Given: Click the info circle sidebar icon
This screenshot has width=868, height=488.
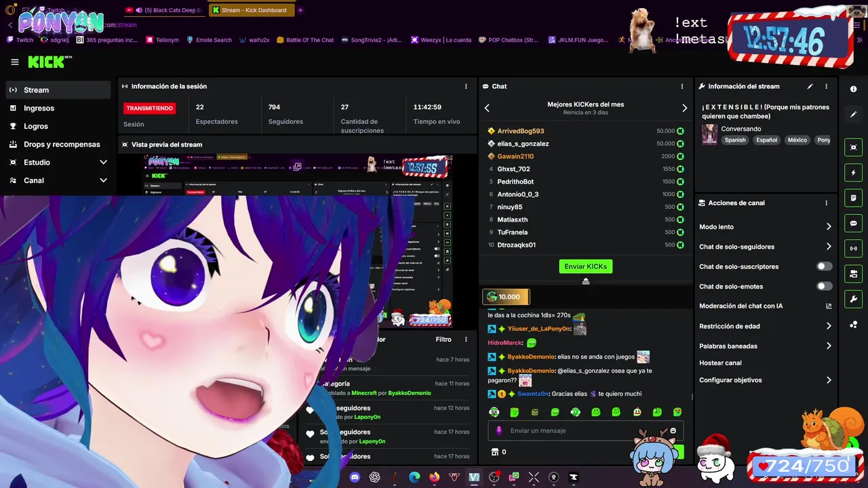Looking at the screenshot, I should (x=854, y=89).
